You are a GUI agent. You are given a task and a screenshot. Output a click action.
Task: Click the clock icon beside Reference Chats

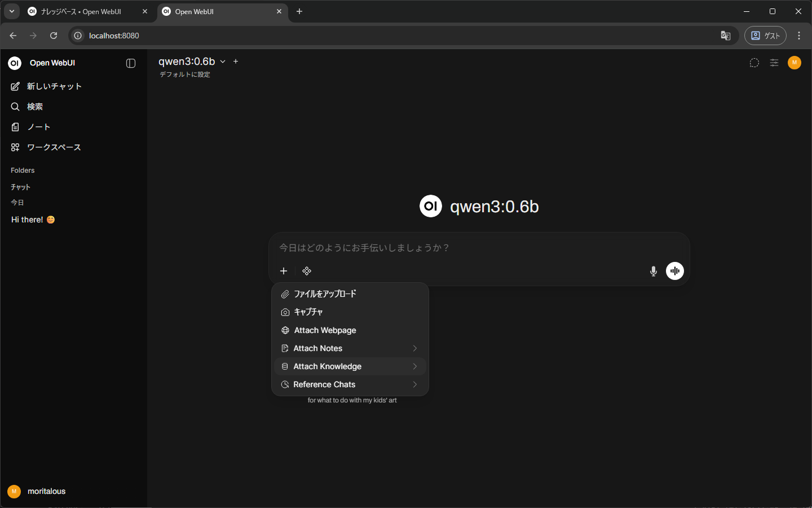(x=285, y=384)
